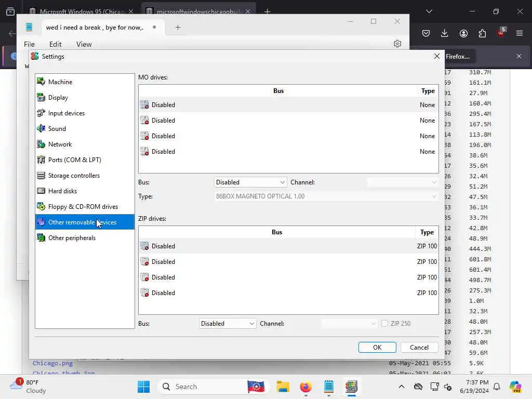Click MO drives Type column header
The width and height of the screenshot is (532, 399).
click(x=428, y=90)
